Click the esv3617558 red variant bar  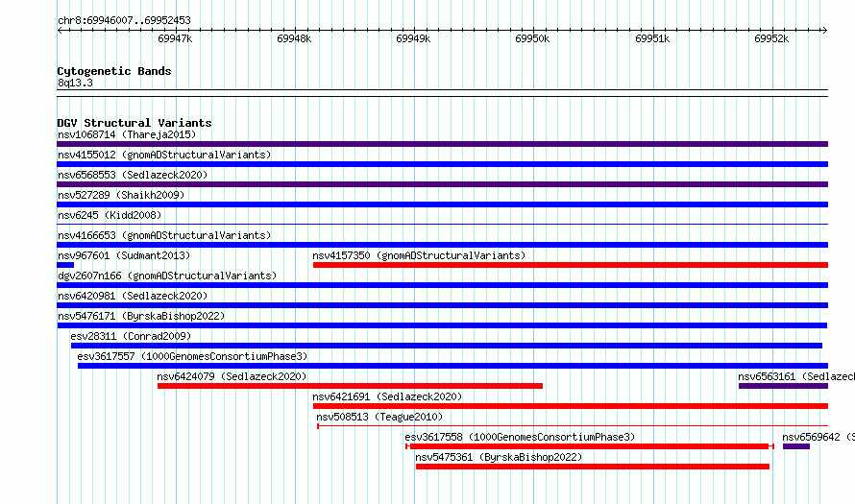(590, 446)
